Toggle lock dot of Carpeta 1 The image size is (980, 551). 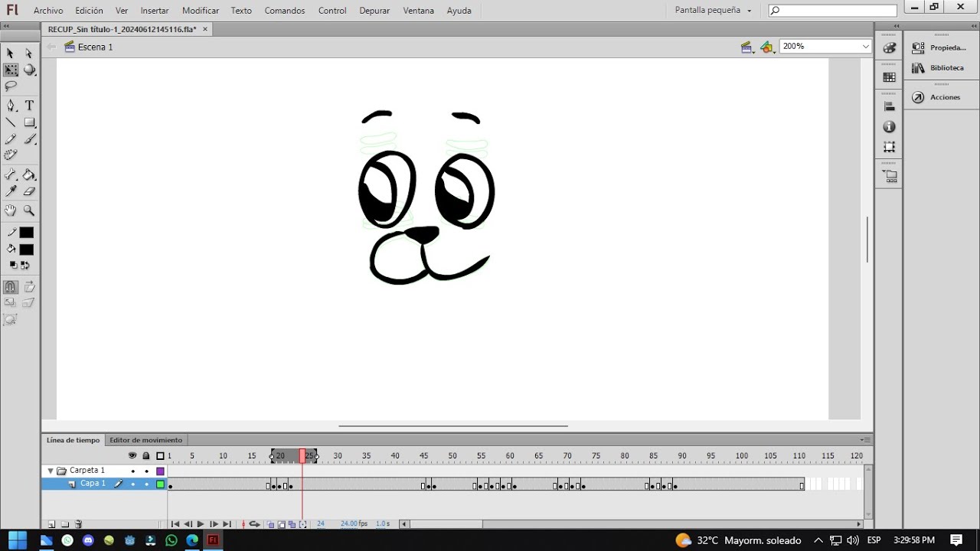pyautogui.click(x=146, y=471)
